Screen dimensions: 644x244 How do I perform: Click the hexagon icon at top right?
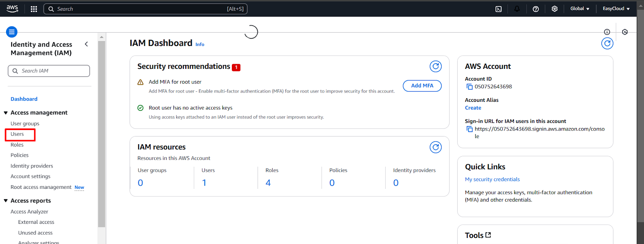[x=625, y=32]
